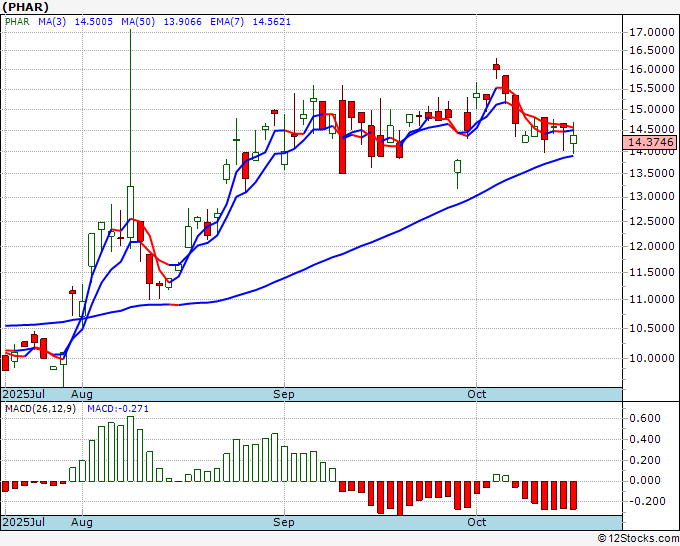Click the 10.5000 price axis label
Screen dimensions: 680x546
pyautogui.click(x=651, y=328)
